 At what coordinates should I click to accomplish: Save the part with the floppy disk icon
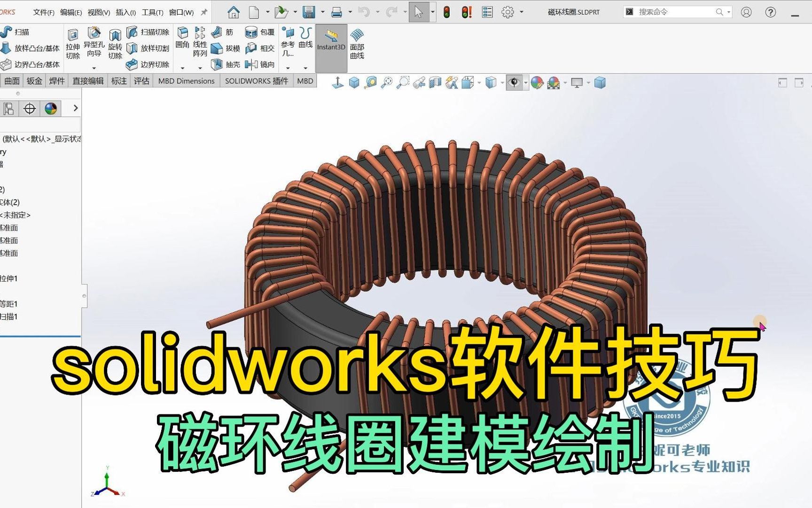(x=309, y=12)
